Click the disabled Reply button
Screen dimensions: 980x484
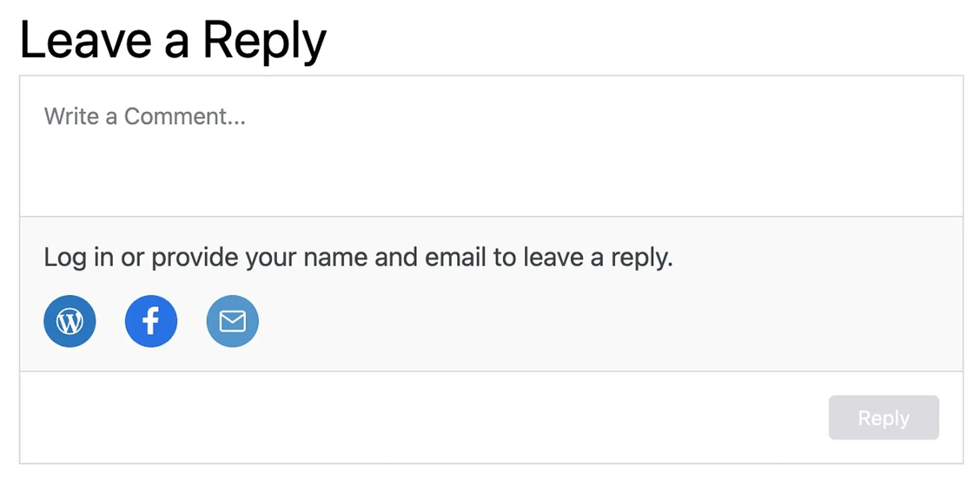(x=883, y=417)
